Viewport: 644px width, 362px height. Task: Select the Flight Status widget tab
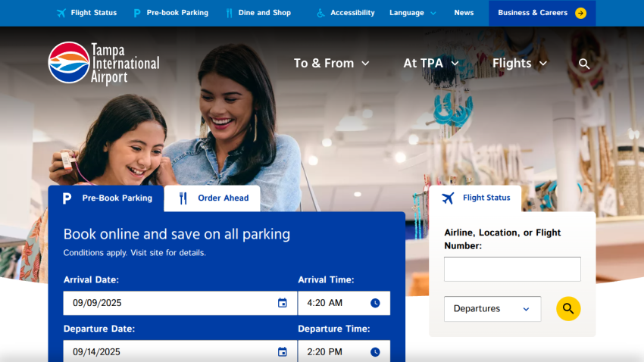475,198
